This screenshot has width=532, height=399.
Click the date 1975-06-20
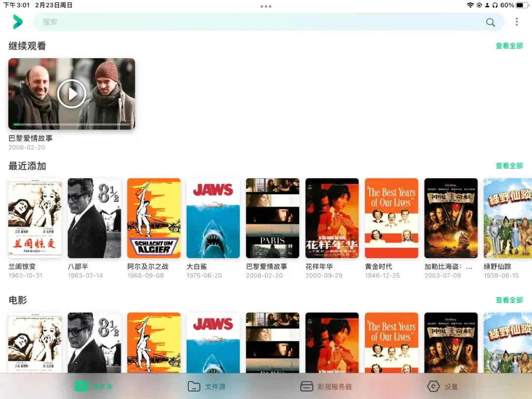(x=204, y=276)
